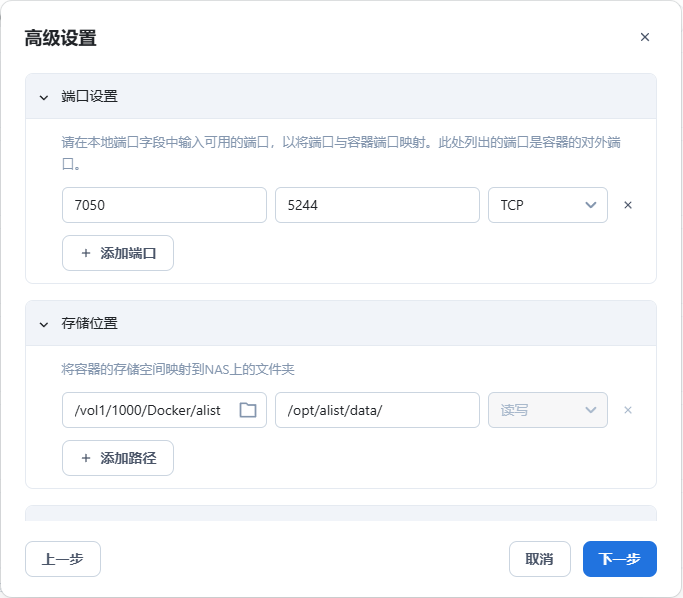The height and width of the screenshot is (598, 683).
Task: Click the 存储位置 section header text
Action: pyautogui.click(x=89, y=323)
